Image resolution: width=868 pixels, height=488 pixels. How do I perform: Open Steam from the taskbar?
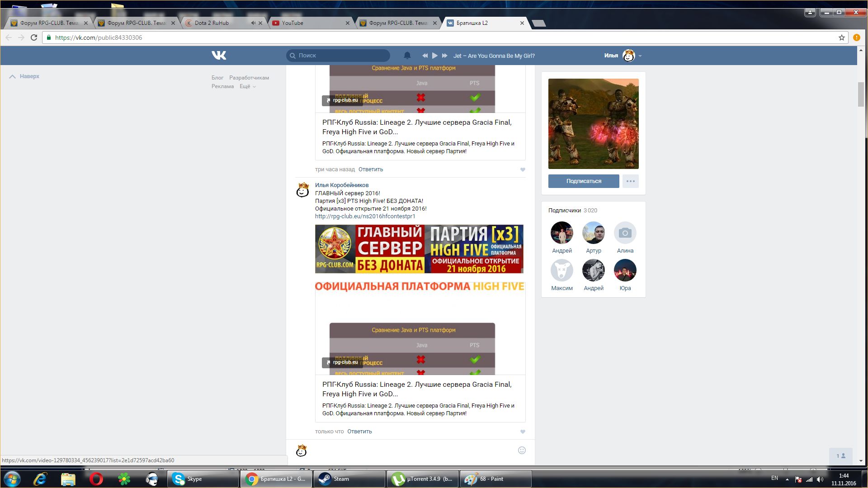click(349, 479)
